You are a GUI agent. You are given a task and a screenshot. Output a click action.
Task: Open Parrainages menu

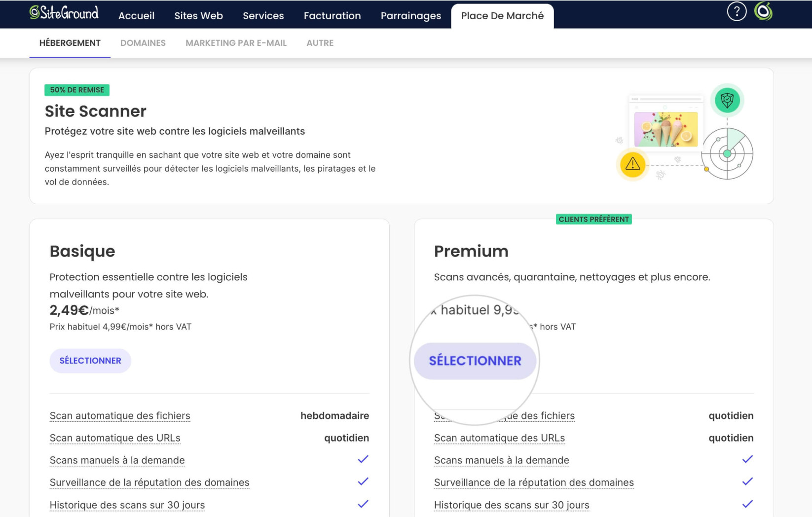[x=410, y=16]
